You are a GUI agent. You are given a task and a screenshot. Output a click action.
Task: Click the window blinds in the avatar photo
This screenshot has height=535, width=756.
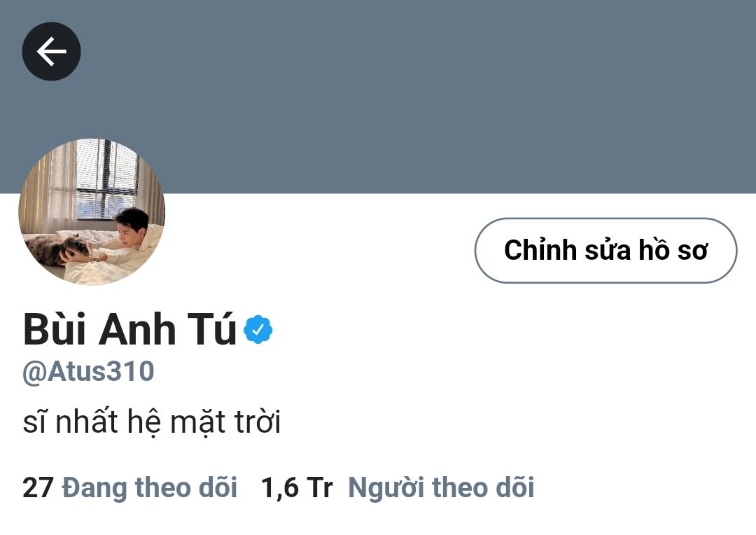tap(106, 179)
